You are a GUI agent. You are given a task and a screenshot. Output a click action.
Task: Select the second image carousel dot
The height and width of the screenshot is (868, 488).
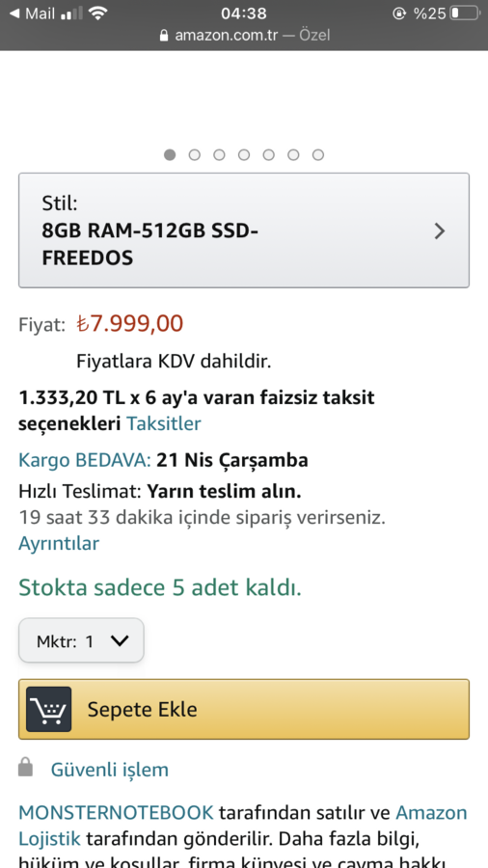click(x=194, y=155)
